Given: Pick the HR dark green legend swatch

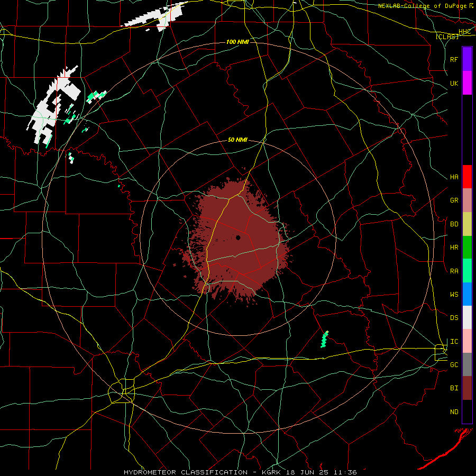Looking at the screenshot, I should (x=467, y=247).
